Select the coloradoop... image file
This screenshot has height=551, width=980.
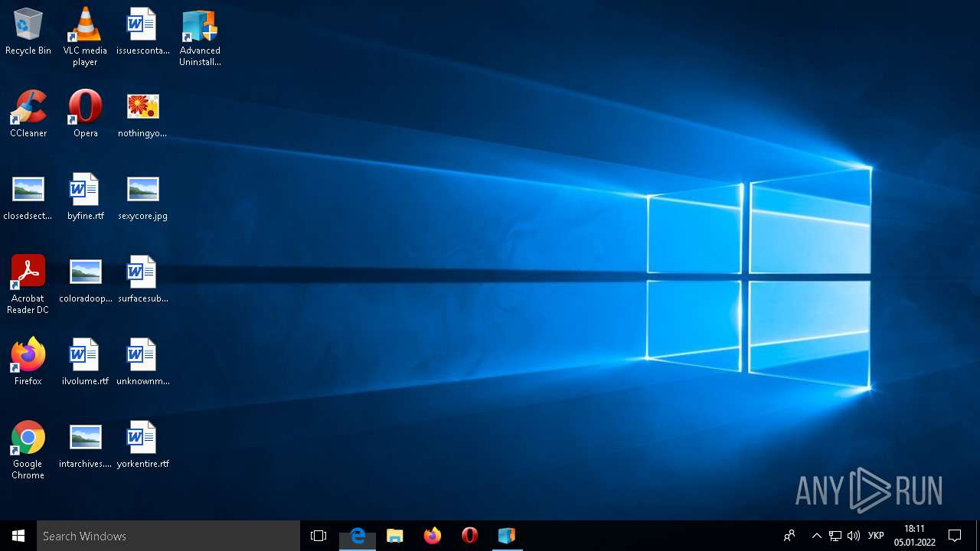point(85,280)
